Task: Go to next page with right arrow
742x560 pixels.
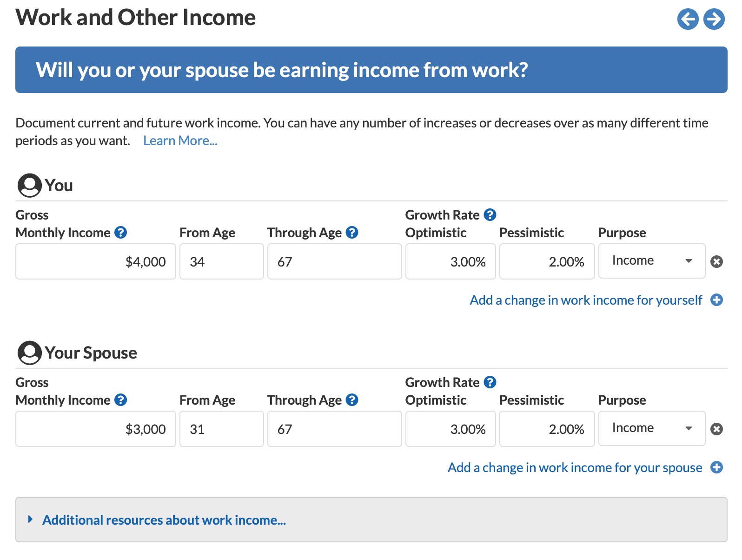Action: pyautogui.click(x=714, y=19)
